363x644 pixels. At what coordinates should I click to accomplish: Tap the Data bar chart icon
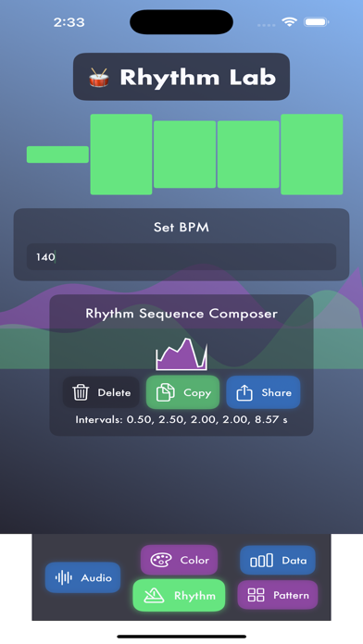(261, 560)
